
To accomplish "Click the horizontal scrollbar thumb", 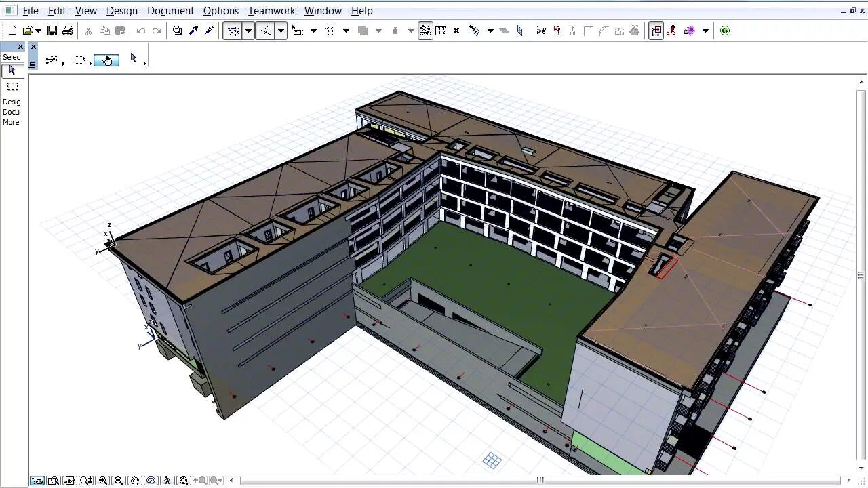I will 540,481.
